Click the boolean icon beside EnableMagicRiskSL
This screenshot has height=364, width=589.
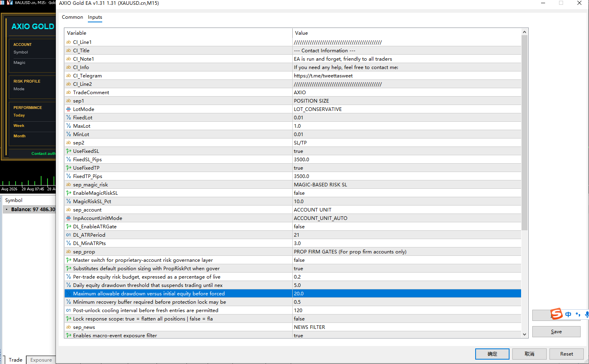click(69, 193)
